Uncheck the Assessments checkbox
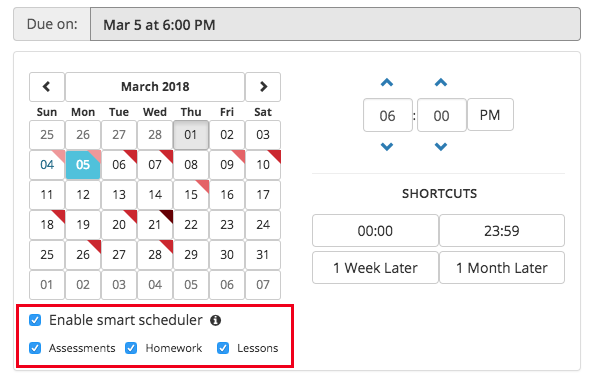Image resolution: width=593 pixels, height=374 pixels. (x=35, y=348)
